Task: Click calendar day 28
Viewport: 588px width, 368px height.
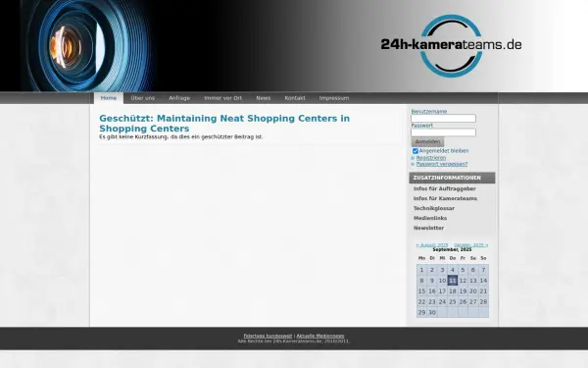Action: (x=483, y=301)
